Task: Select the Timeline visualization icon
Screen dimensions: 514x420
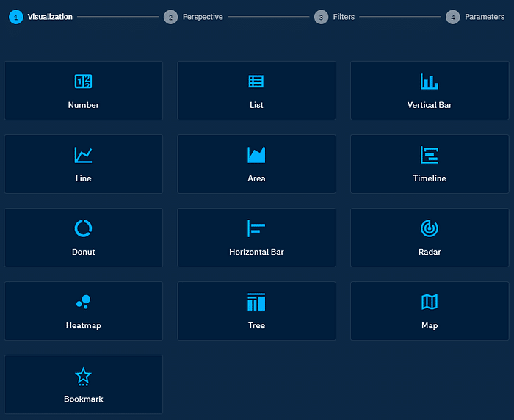Action: pyautogui.click(x=430, y=155)
